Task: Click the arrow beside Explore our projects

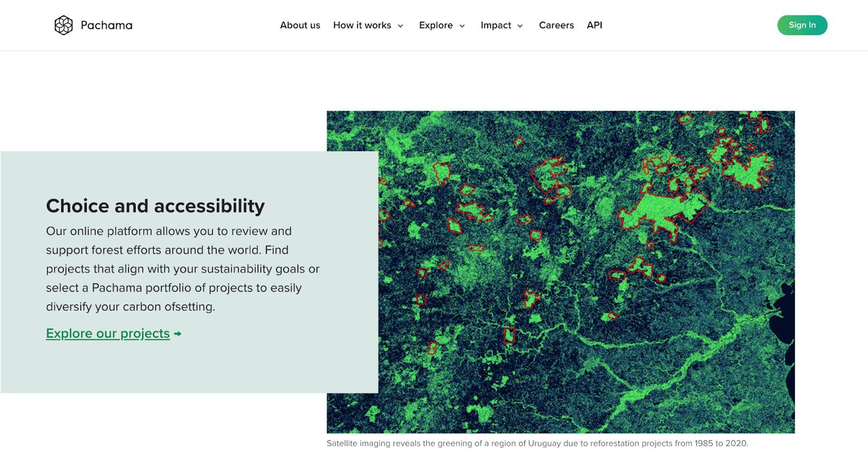Action: click(x=178, y=334)
